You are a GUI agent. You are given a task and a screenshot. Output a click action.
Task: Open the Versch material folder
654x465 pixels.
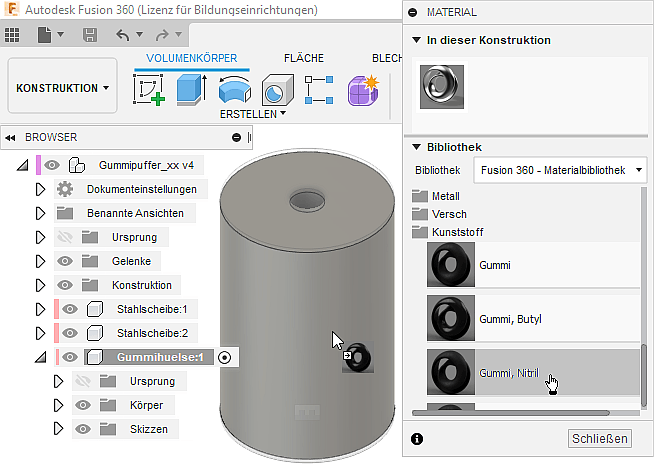pos(420,214)
